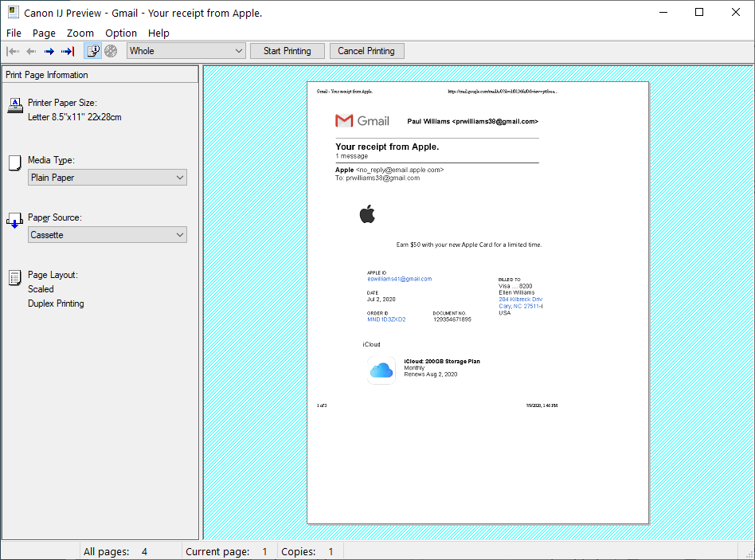Click the Paper Source tray icon

point(14,221)
